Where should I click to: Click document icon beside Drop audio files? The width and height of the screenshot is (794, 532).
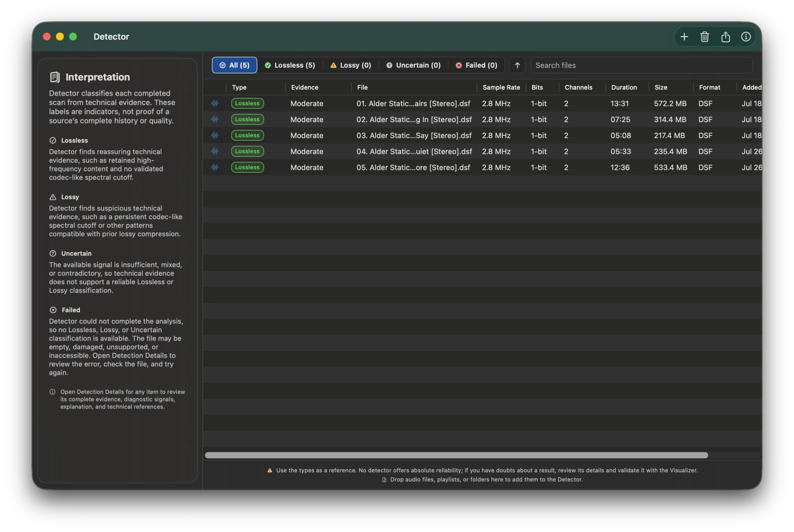pos(384,480)
